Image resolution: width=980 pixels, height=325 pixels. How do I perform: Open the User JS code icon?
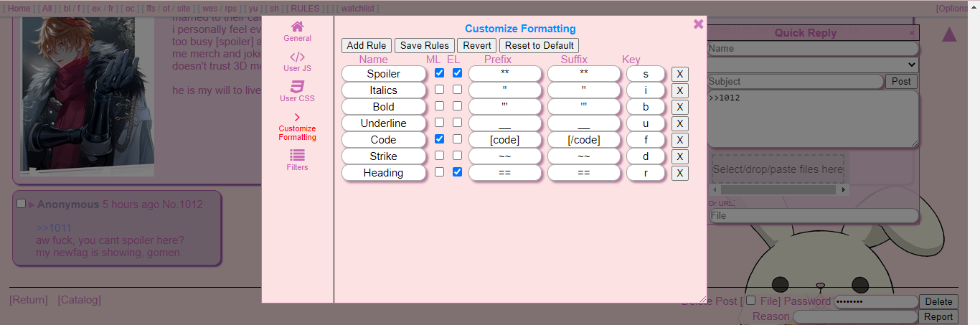pyautogui.click(x=297, y=57)
